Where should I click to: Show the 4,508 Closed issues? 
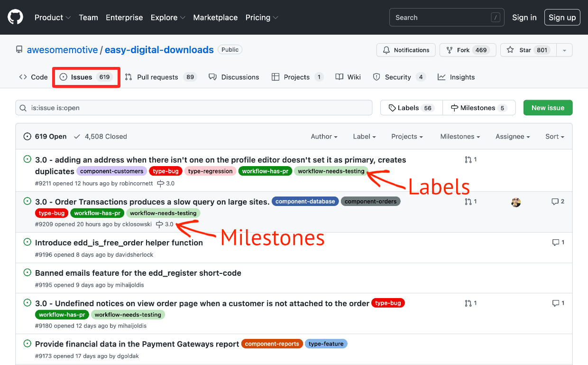point(101,137)
